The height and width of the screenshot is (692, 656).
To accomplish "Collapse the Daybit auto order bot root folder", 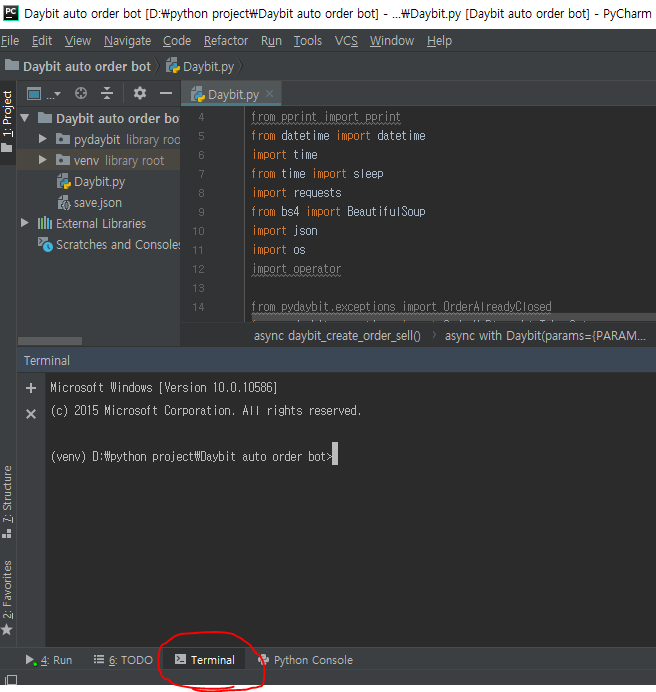I will click(x=25, y=118).
